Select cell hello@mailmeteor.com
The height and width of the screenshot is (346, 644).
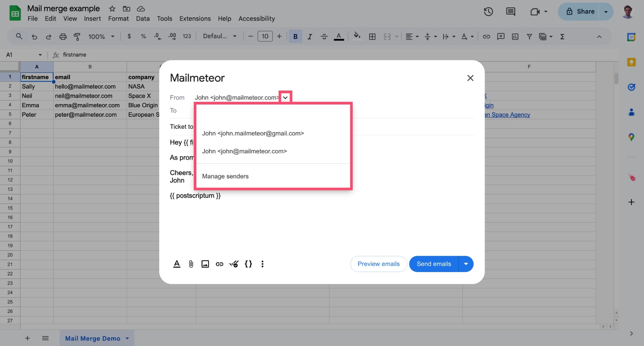[x=90, y=87]
